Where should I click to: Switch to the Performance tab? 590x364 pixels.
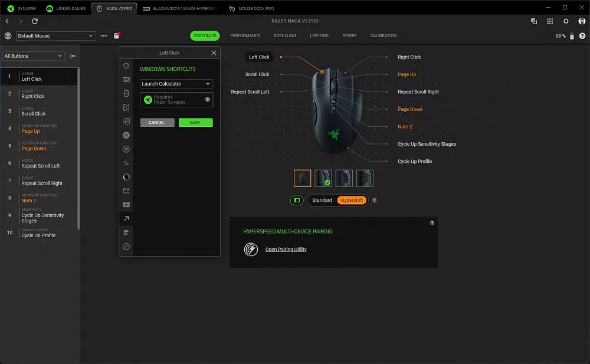click(245, 36)
